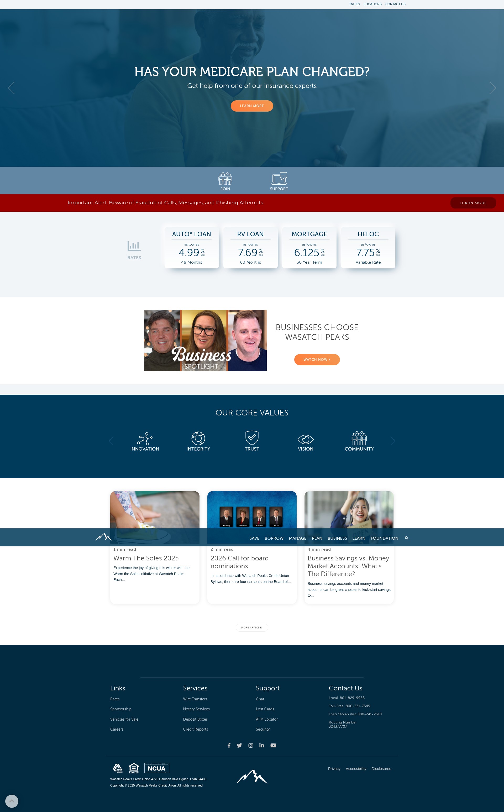Click previous arrow in core values carousel
The height and width of the screenshot is (812, 504).
(x=111, y=441)
